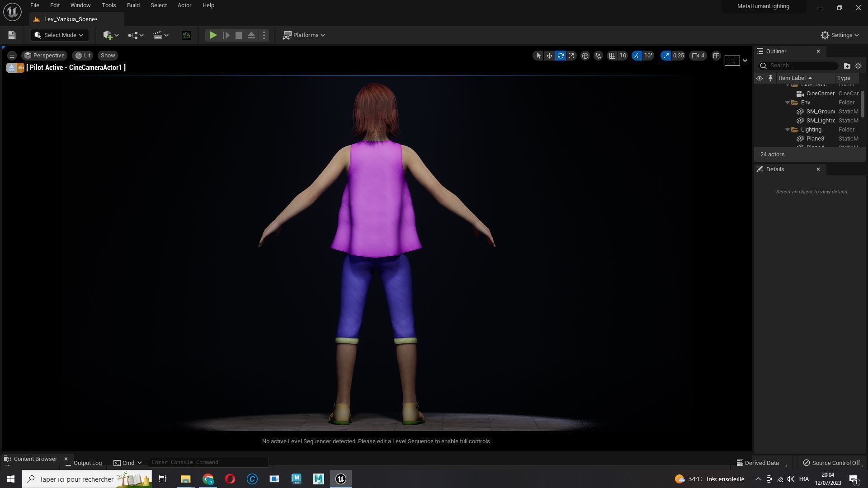Close the Details panel
868x488 pixels.
[818, 169]
